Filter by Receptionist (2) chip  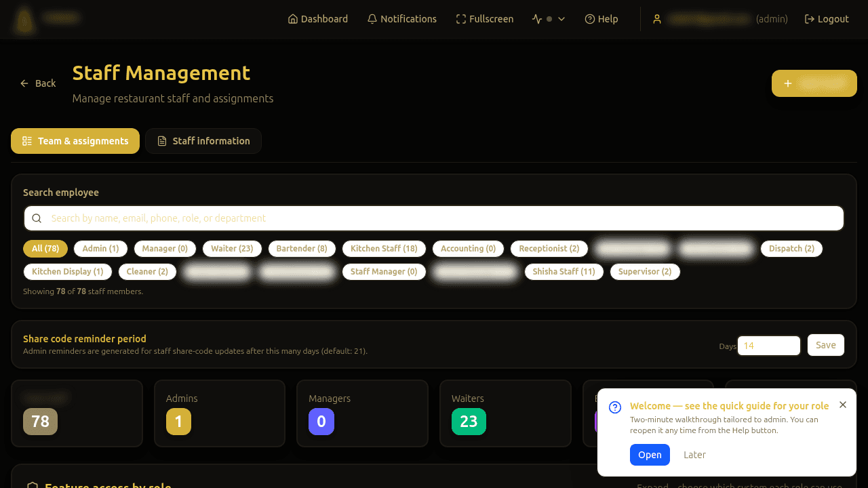point(549,249)
